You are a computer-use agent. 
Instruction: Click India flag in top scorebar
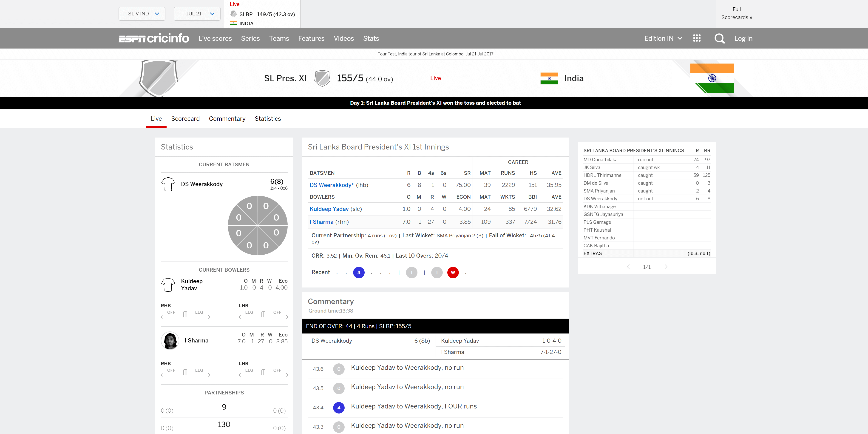tap(233, 23)
